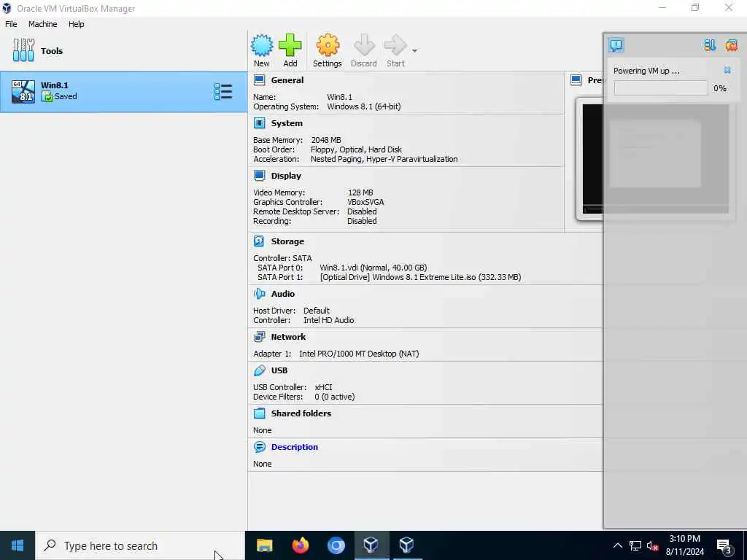This screenshot has width=747, height=560.
Task: Click SATA Port 0 Win8.1.vdi entry
Action: 373,268
